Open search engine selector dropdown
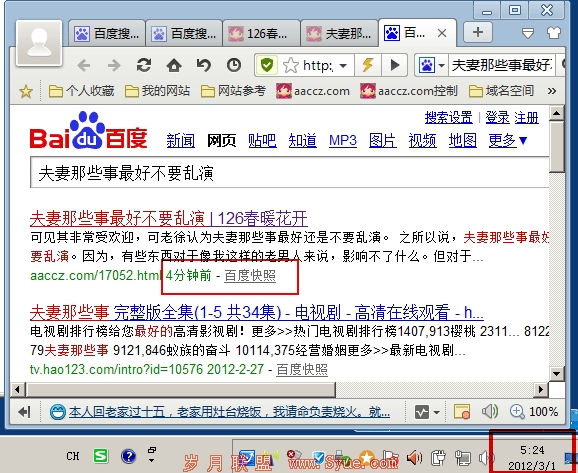Image resolution: width=578 pixels, height=473 pixels. pos(442,66)
